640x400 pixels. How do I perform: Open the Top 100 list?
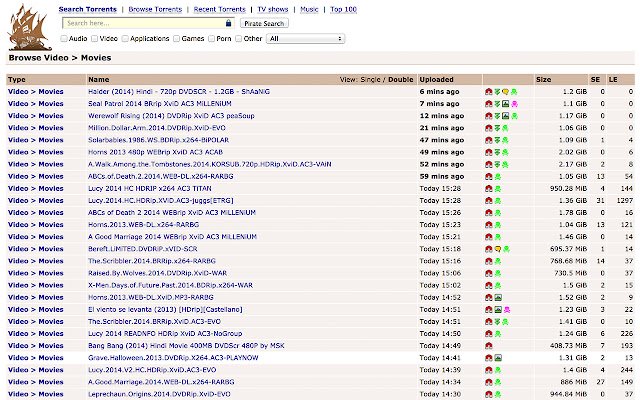(343, 9)
